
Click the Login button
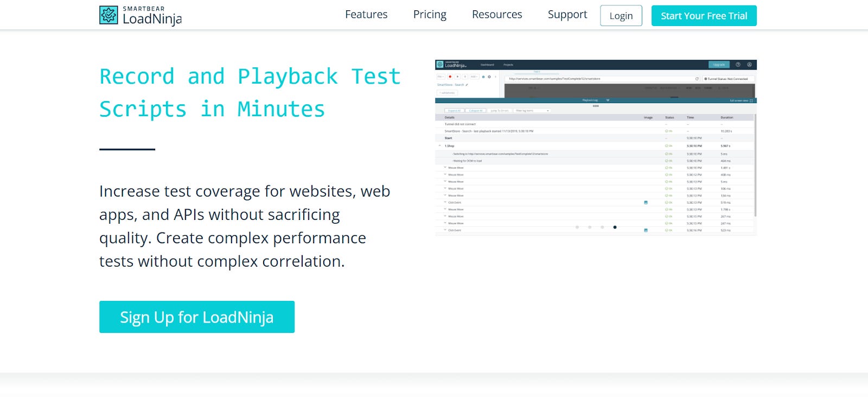[x=621, y=16]
